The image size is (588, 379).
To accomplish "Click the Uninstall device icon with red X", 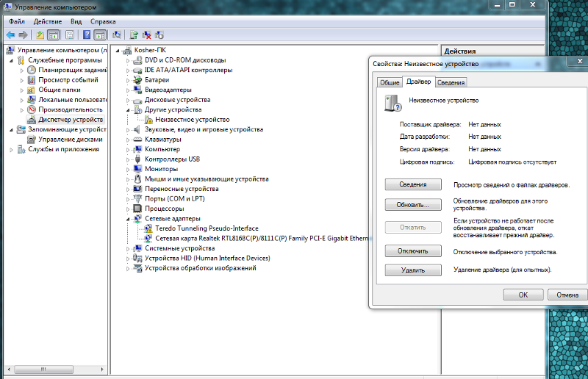I will (x=146, y=35).
